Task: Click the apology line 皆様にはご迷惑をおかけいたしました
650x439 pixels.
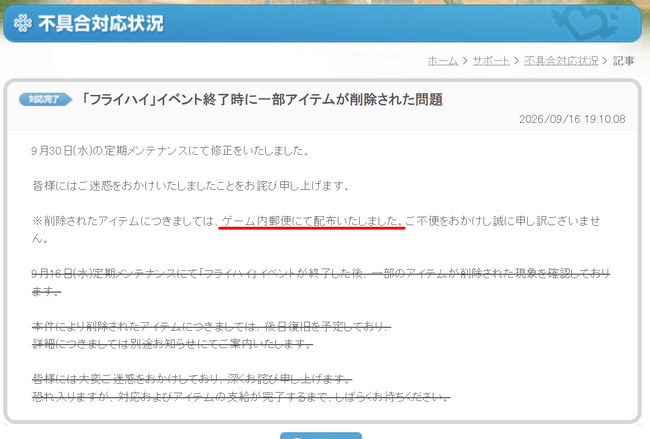Action: (x=191, y=186)
